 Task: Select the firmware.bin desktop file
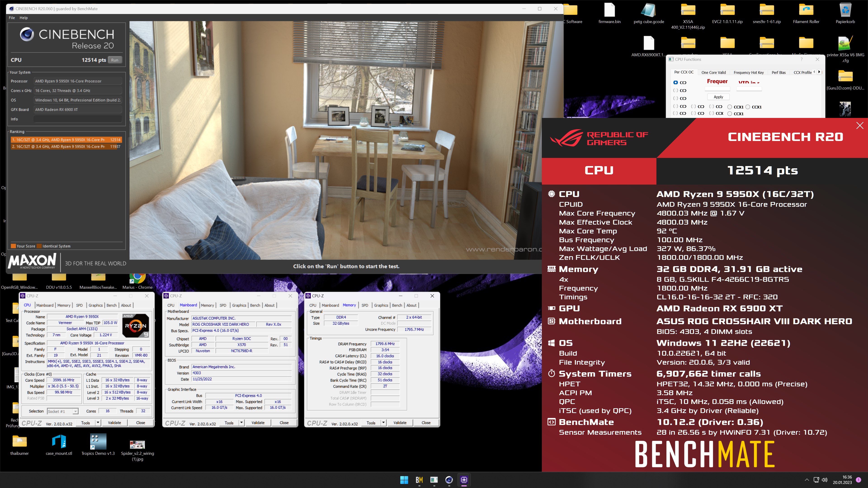tap(609, 14)
